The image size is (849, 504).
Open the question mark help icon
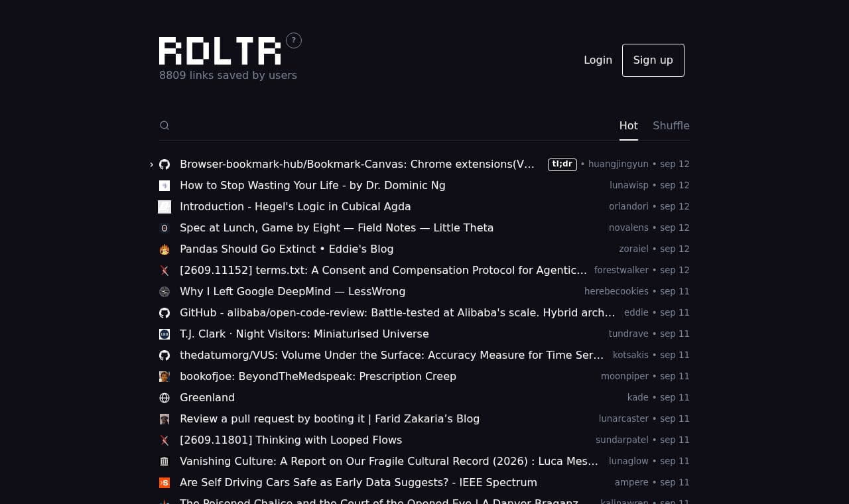click(x=294, y=40)
